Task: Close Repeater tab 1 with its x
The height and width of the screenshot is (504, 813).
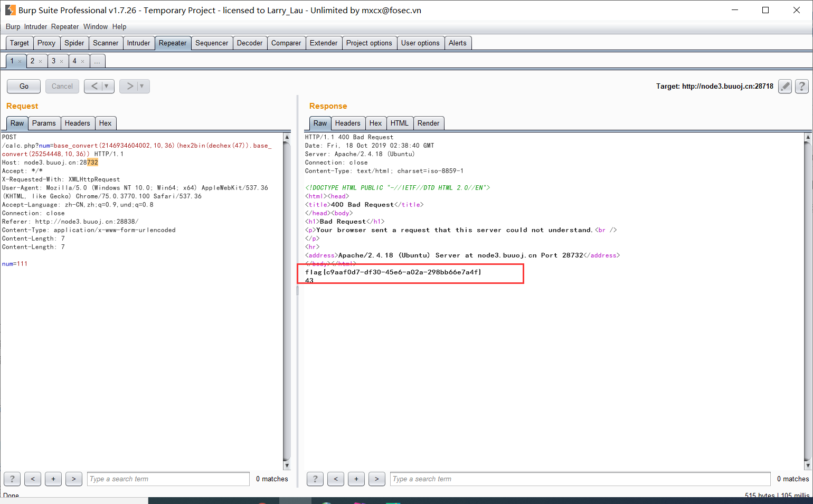Action: tap(20, 61)
